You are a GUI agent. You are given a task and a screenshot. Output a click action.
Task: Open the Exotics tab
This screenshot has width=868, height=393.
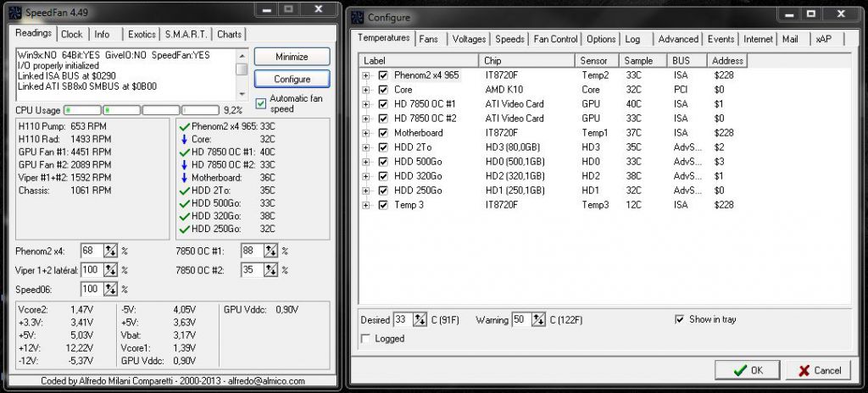click(x=142, y=35)
